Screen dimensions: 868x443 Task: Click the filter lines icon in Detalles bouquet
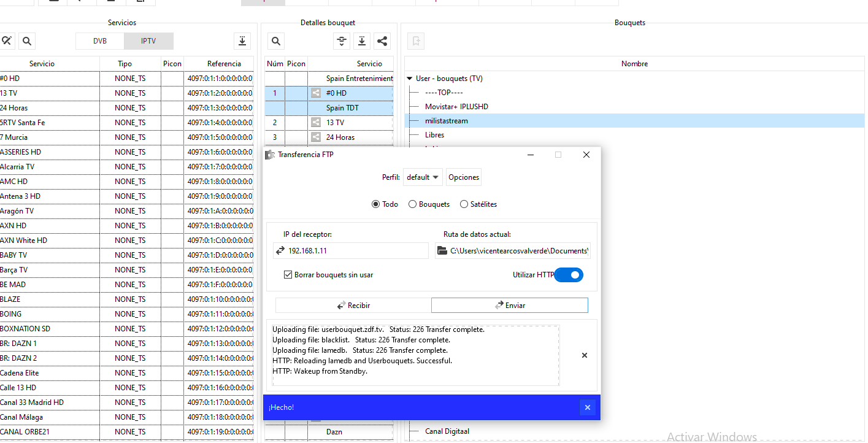[x=342, y=41]
